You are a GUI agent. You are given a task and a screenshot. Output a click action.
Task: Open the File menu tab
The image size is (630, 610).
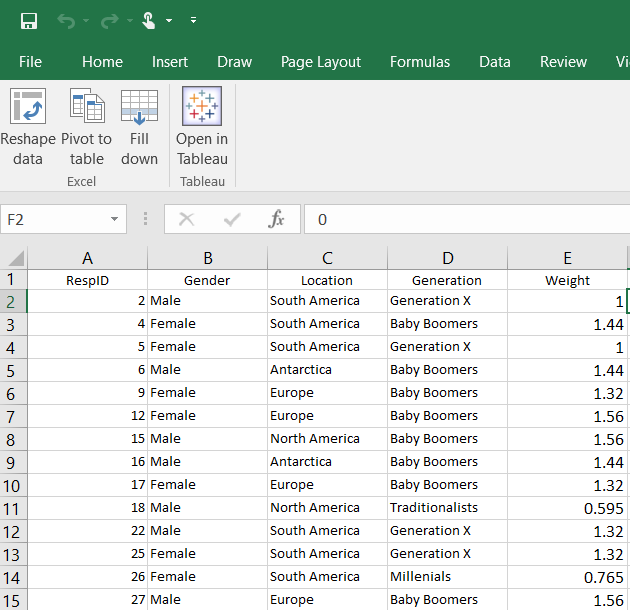point(30,62)
